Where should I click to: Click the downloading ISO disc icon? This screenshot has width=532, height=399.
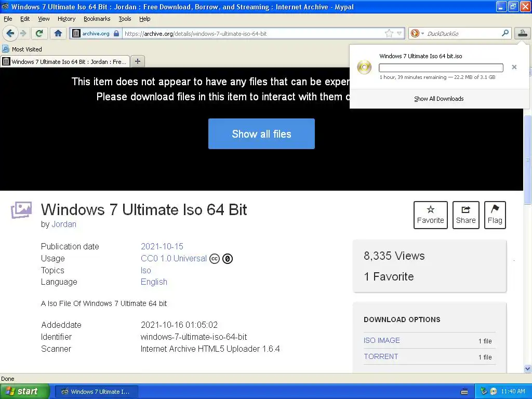coord(364,67)
